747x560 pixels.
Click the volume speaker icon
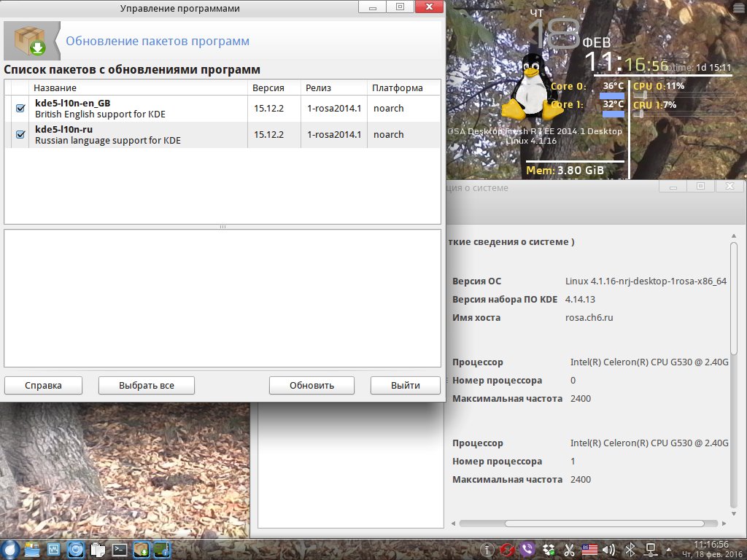pos(610,550)
